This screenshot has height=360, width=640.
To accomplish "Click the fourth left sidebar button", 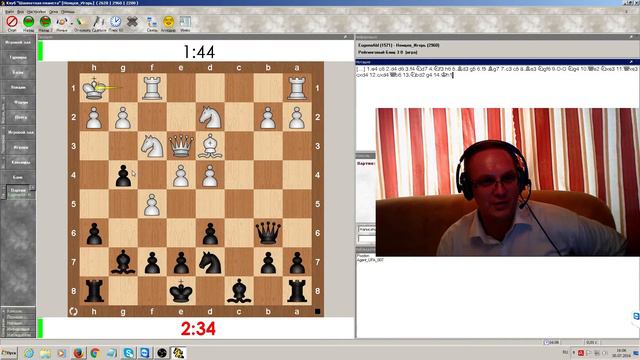I will tap(18, 87).
